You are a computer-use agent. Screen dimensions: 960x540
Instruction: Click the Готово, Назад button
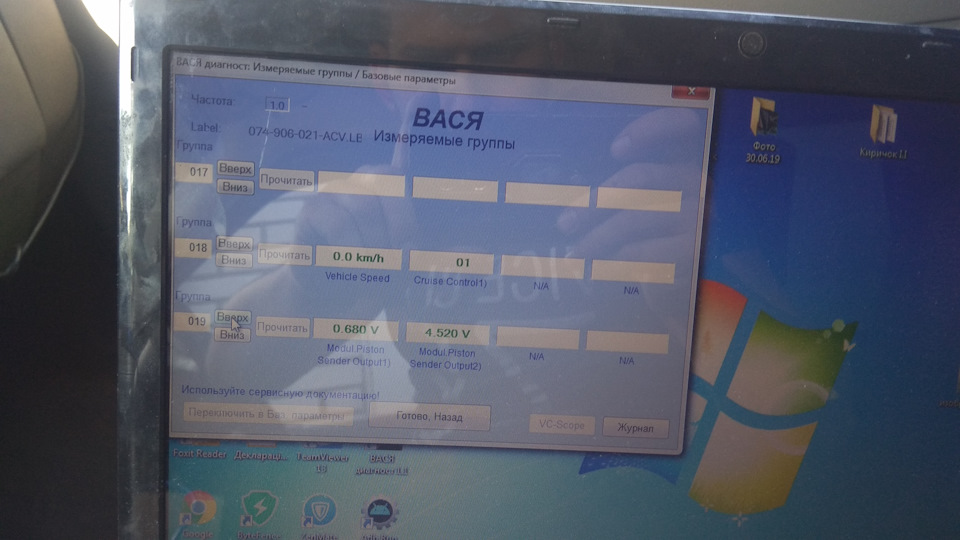[x=429, y=416]
